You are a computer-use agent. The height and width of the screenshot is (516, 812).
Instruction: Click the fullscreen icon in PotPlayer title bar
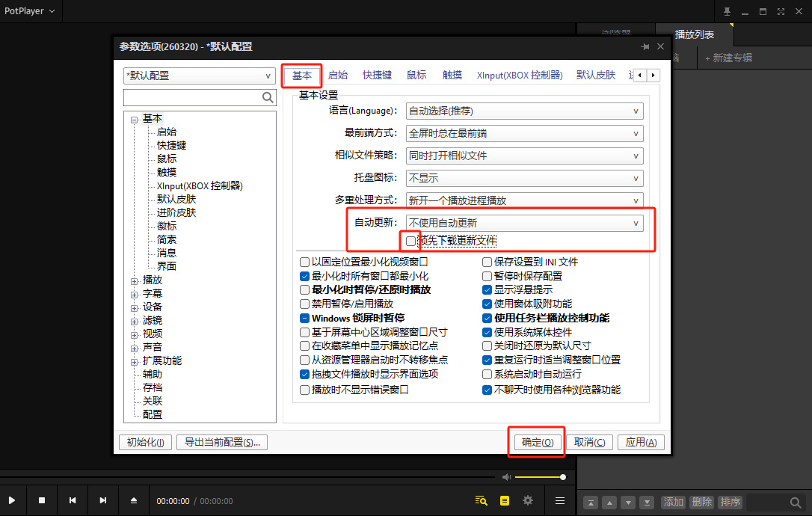pos(781,11)
